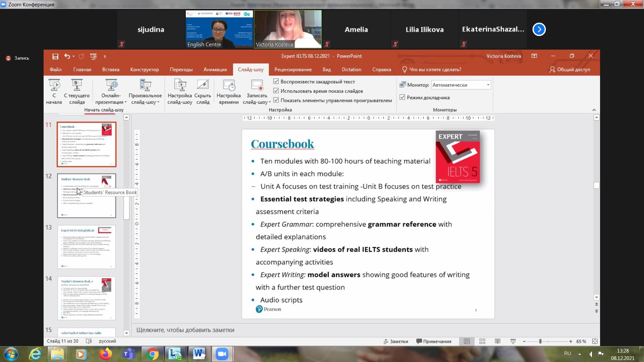
Task: Switch to reading view icon in status bar
Action: pos(497,341)
